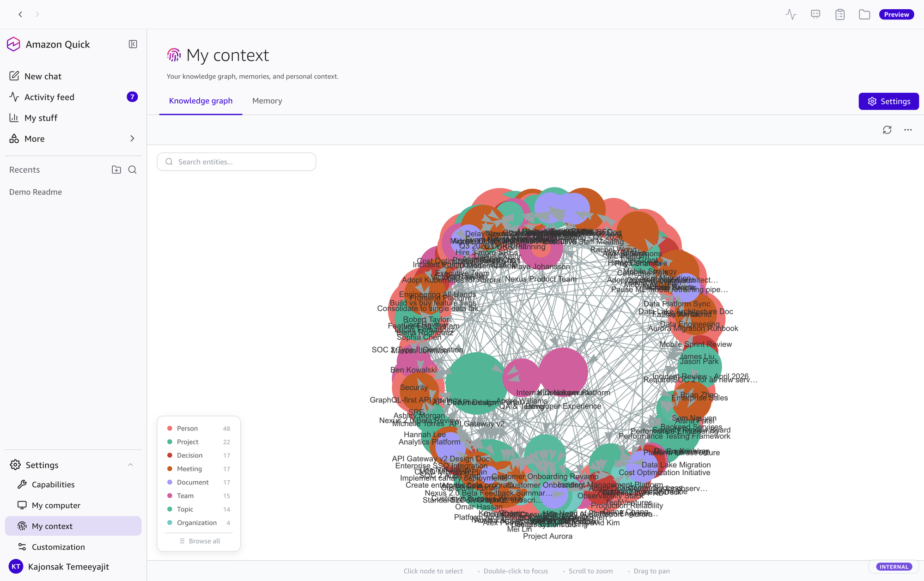Create new folder in Recents

tap(116, 169)
